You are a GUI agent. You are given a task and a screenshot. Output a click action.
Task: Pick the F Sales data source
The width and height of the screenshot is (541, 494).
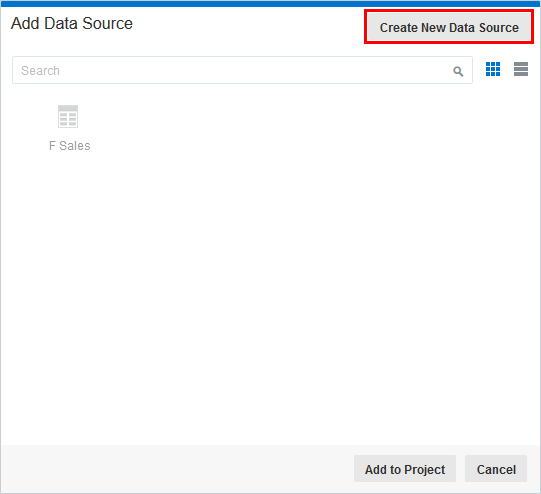point(69,128)
